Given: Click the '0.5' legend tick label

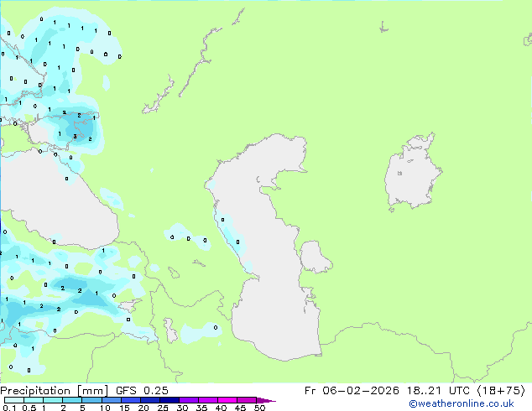Looking at the screenshot, I should coord(29,408).
